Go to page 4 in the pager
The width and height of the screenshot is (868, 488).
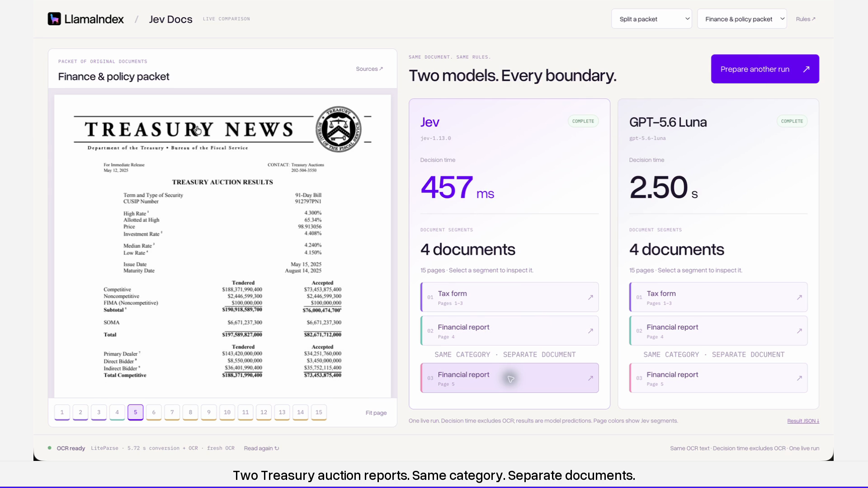tap(117, 412)
